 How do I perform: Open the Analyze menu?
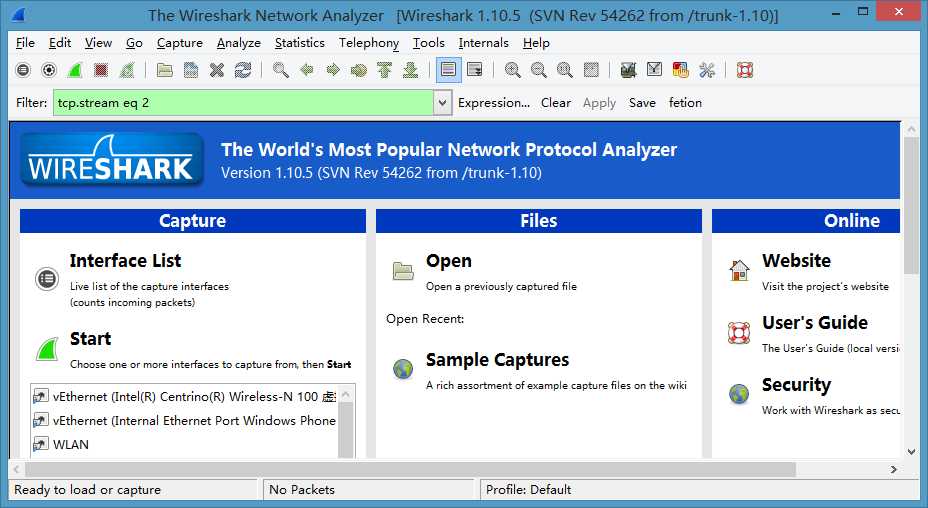coord(239,43)
